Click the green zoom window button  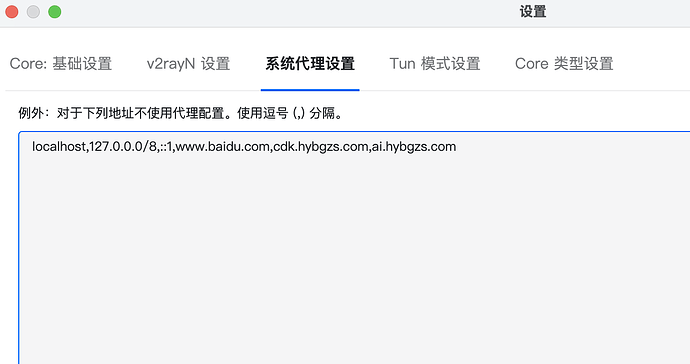click(x=55, y=12)
